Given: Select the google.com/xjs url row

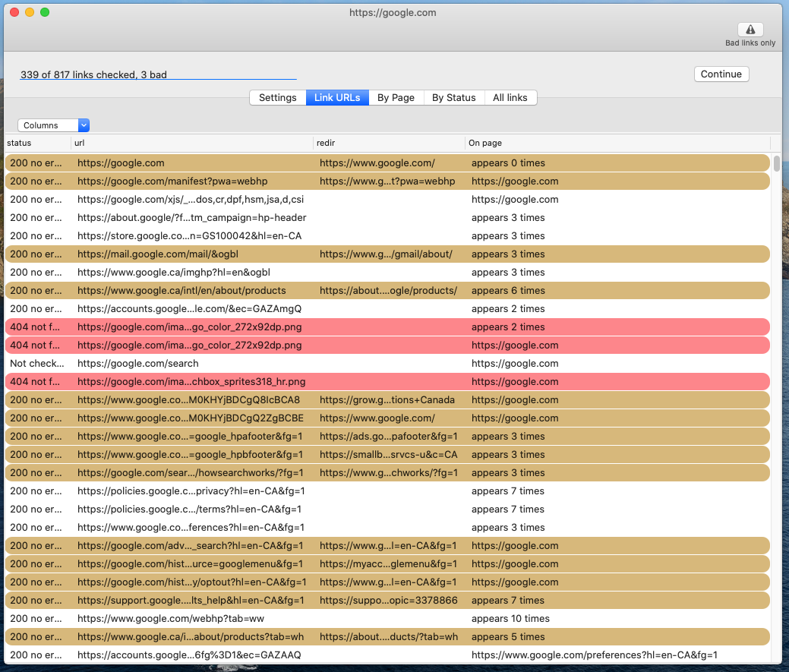Looking at the screenshot, I should pos(387,199).
